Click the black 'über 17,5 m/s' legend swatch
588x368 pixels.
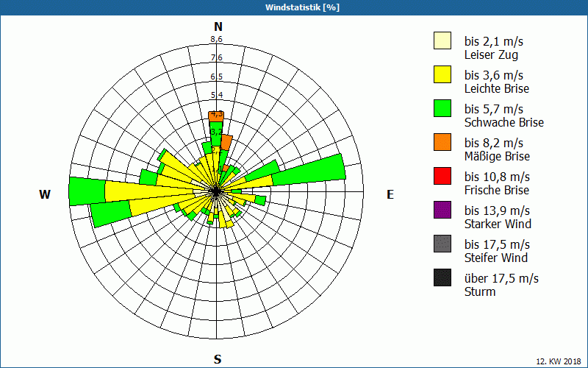(442, 277)
